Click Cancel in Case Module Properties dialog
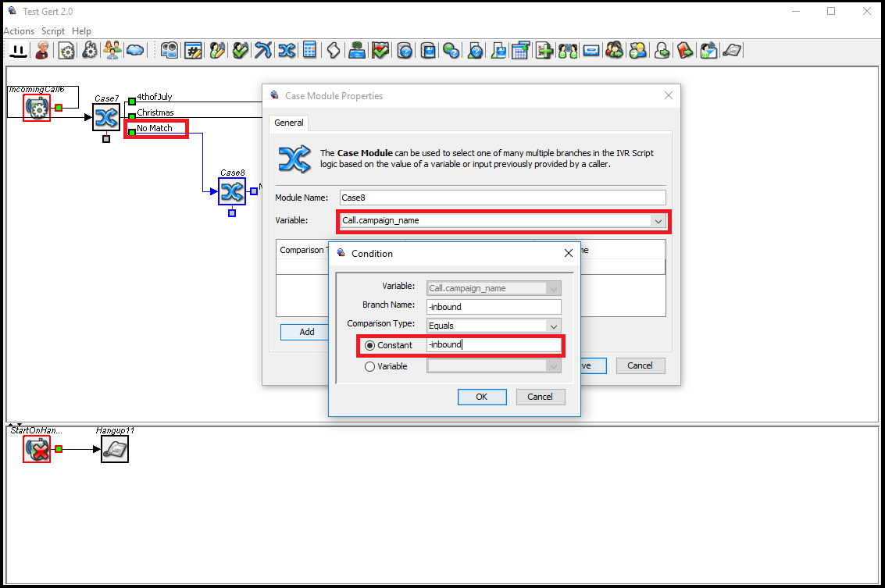The height and width of the screenshot is (588, 885). (640, 365)
